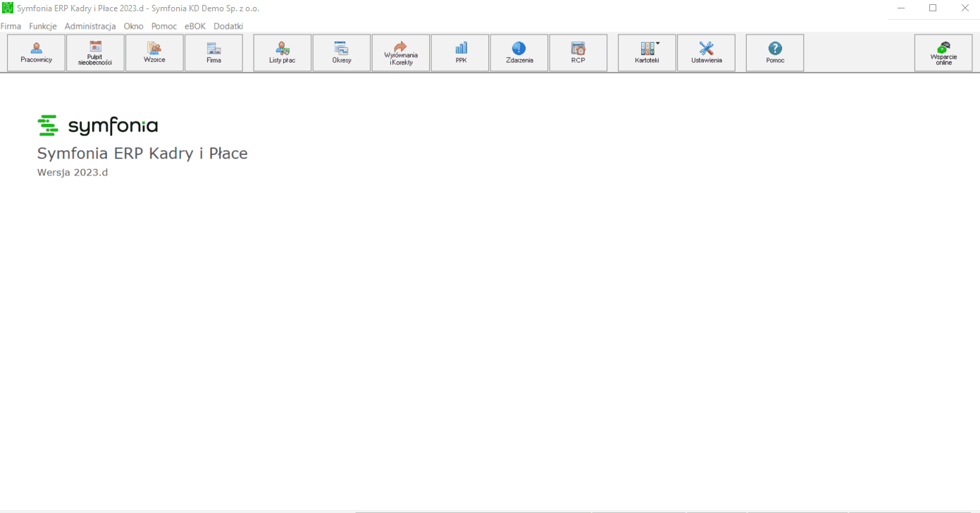The height and width of the screenshot is (513, 980).
Task: Open the Dodatki menu
Action: coord(228,26)
